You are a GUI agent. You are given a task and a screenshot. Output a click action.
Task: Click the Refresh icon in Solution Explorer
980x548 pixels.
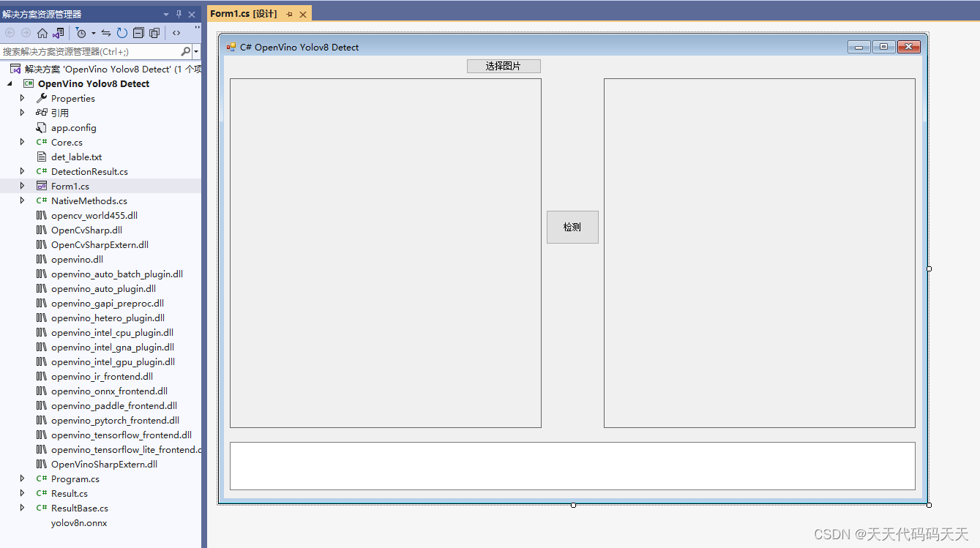(x=121, y=33)
